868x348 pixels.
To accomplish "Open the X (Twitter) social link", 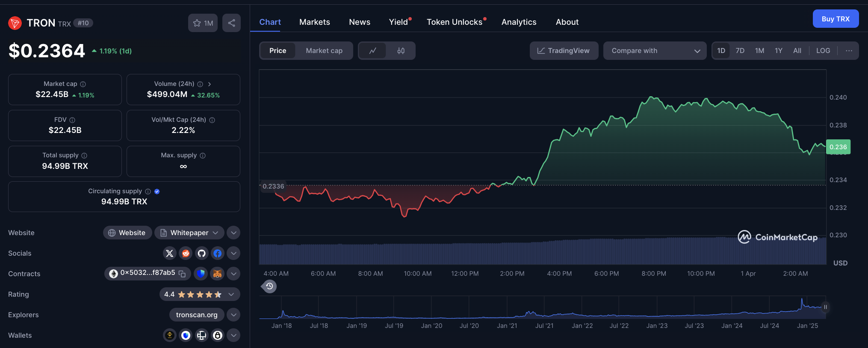I will click(x=169, y=254).
